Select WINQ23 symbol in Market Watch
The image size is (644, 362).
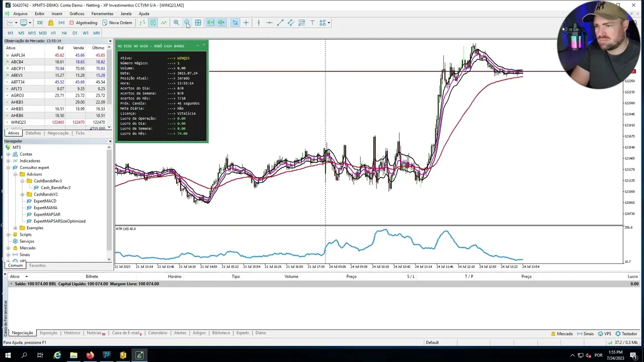19,122
